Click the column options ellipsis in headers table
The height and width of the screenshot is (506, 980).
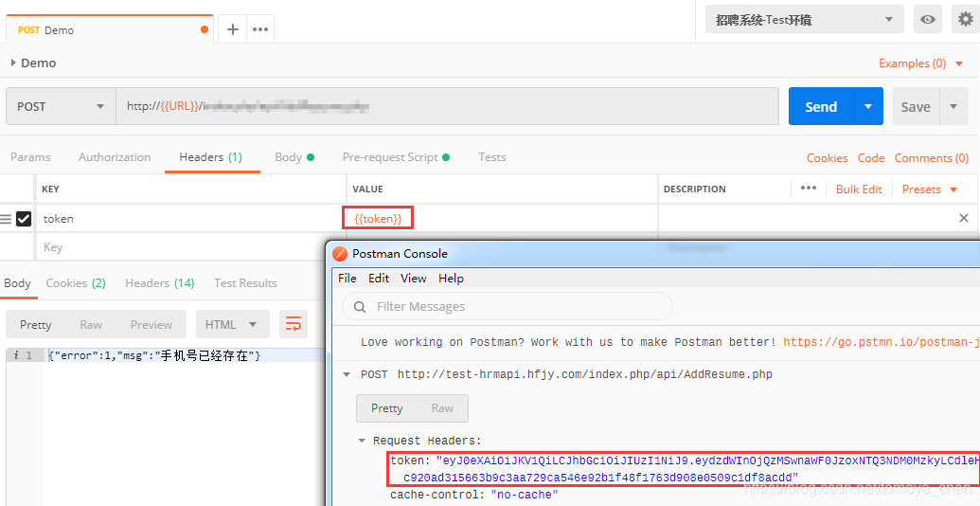click(808, 189)
